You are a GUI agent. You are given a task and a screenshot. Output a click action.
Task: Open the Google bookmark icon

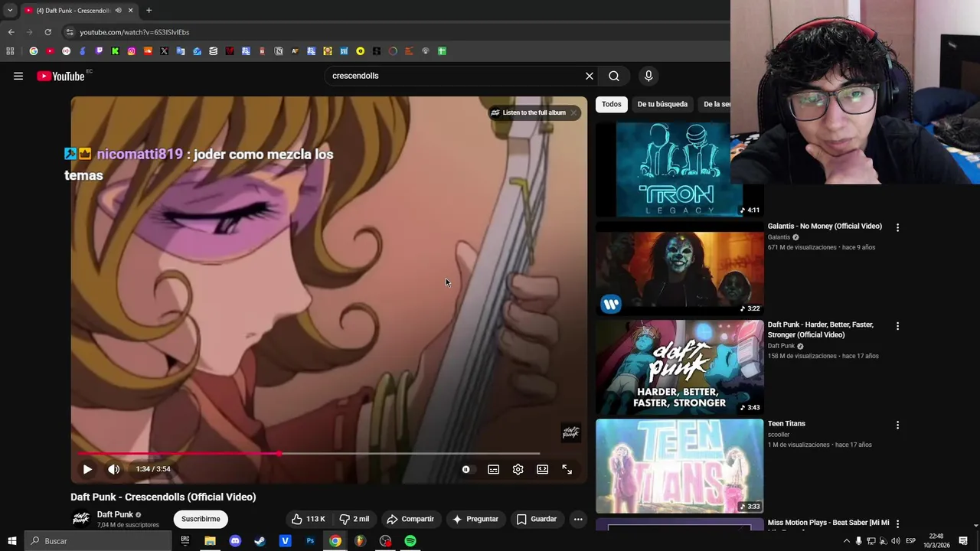[x=34, y=51]
